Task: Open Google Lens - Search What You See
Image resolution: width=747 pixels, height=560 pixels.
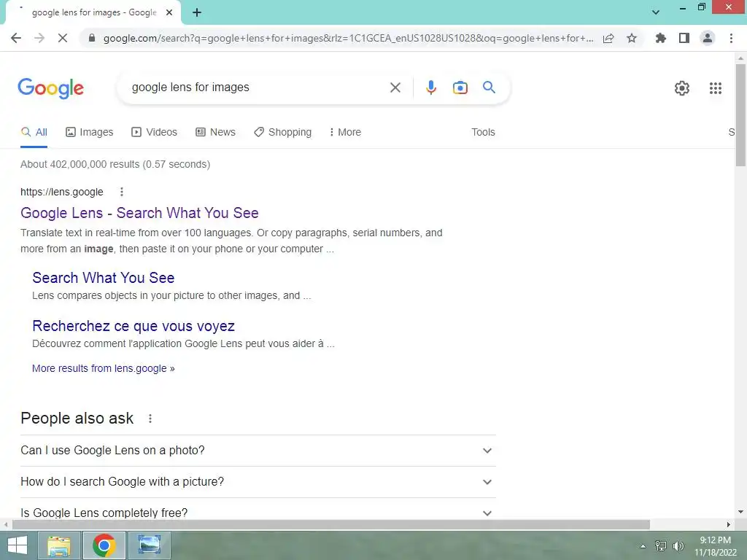Action: (x=139, y=213)
